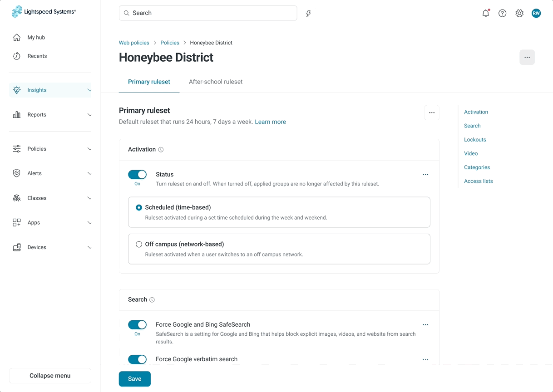Jump to the Activation section anchor
Screen dimensions: 553x392
(476, 112)
